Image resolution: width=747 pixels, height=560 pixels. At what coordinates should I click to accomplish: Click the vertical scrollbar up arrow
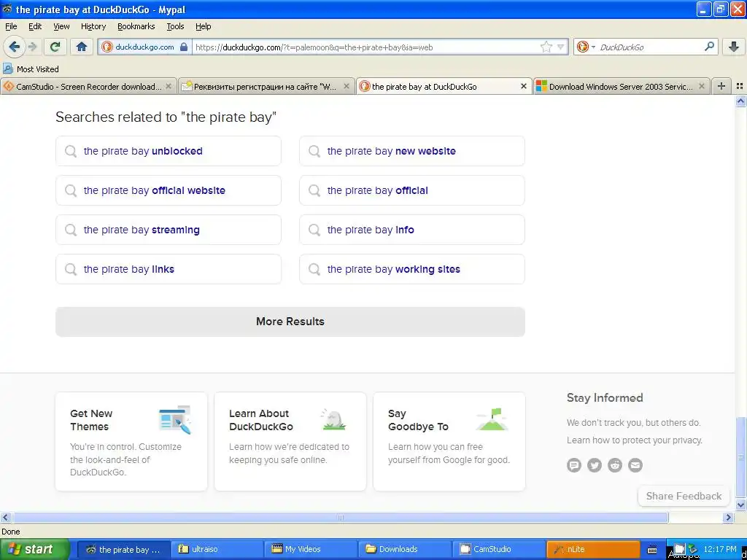pyautogui.click(x=741, y=101)
